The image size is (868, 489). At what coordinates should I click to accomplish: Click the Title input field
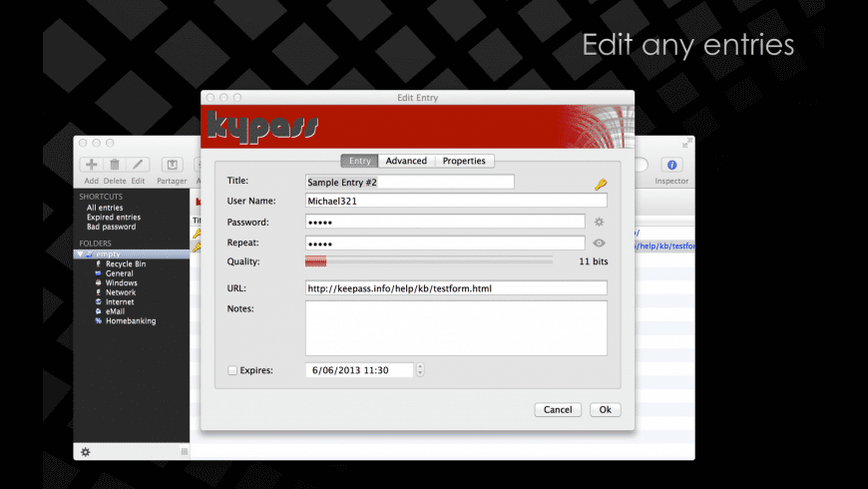coord(410,183)
